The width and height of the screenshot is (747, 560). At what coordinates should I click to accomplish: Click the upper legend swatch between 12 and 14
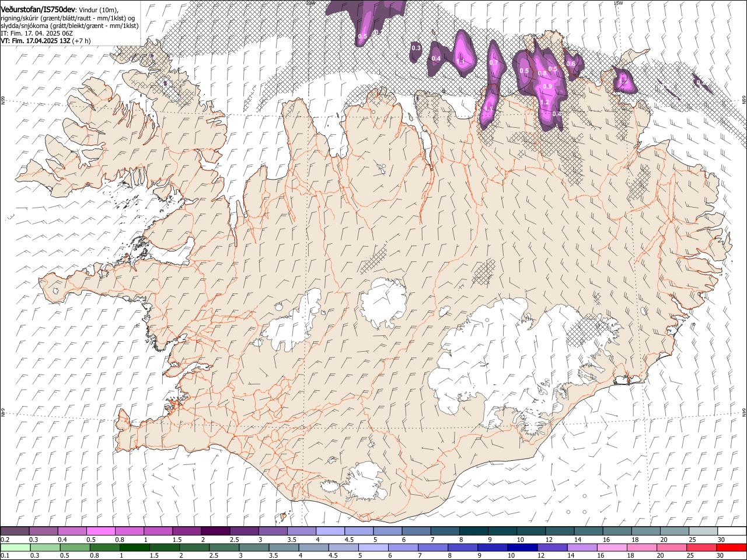pyautogui.click(x=560, y=531)
